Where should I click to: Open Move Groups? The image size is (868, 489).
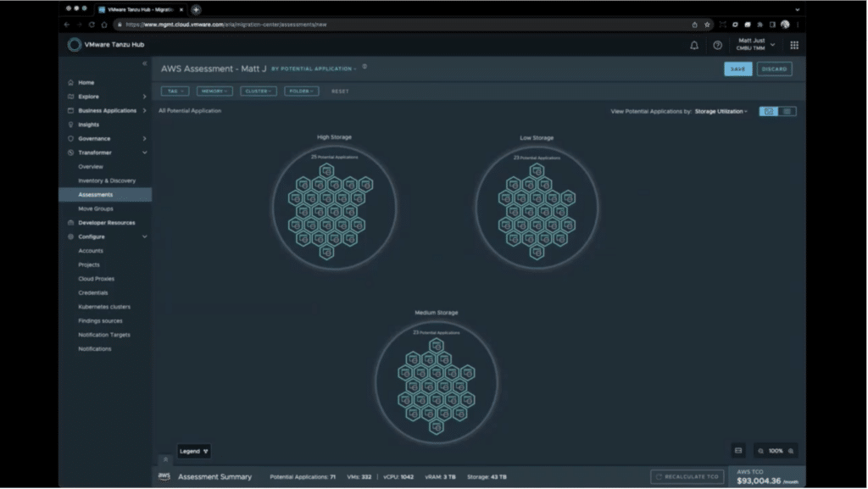coord(96,208)
